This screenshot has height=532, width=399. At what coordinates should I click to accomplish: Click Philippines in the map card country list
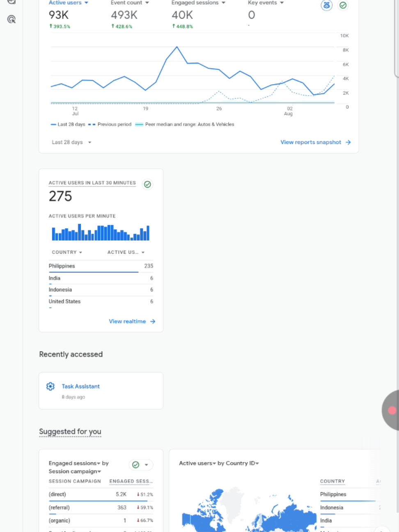[x=333, y=494]
